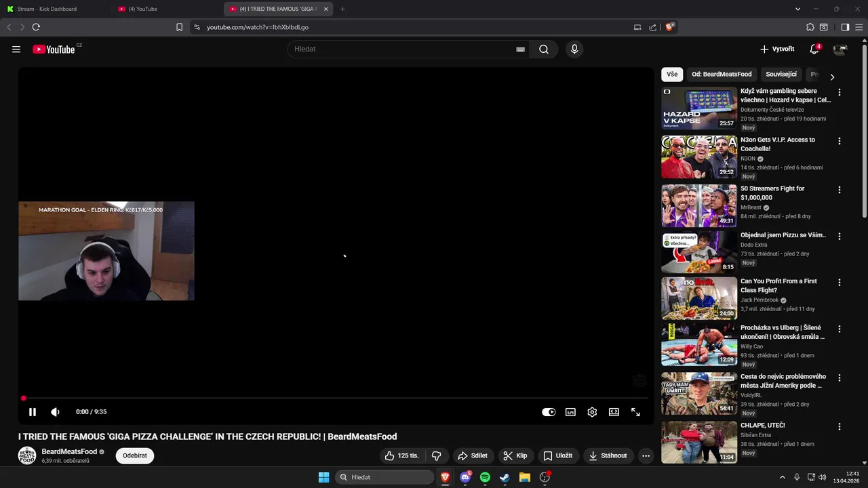
Task: Reload the page
Action: 36,27
